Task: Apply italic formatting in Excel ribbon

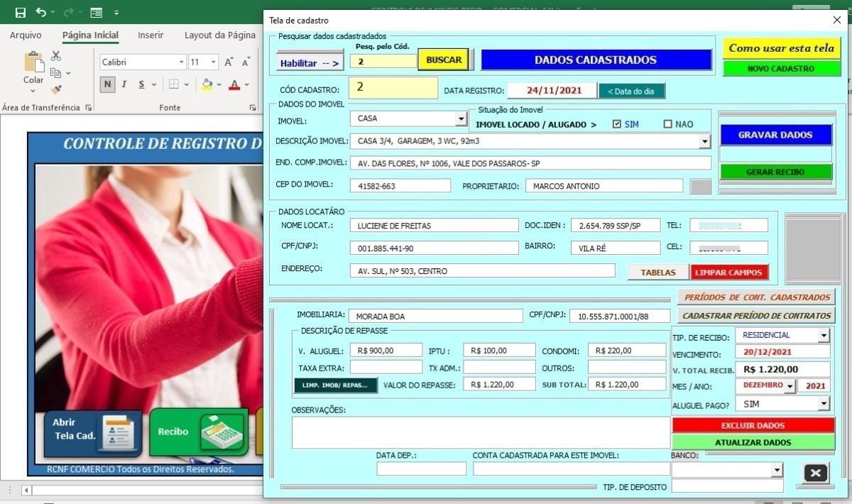Action: click(124, 84)
